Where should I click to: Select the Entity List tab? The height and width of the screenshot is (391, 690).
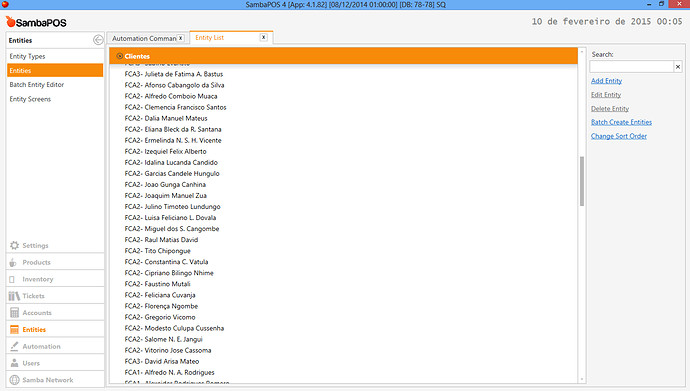[x=209, y=38]
